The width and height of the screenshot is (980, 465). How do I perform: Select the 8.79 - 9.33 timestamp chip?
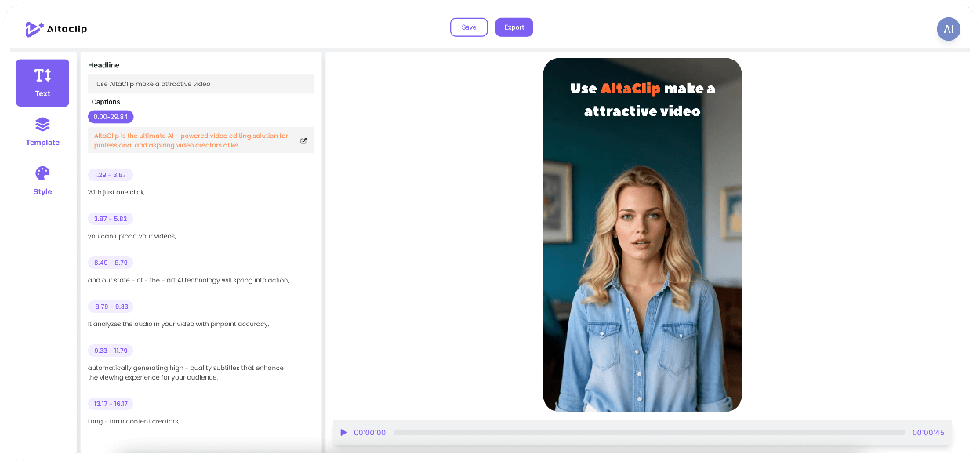coord(111,307)
